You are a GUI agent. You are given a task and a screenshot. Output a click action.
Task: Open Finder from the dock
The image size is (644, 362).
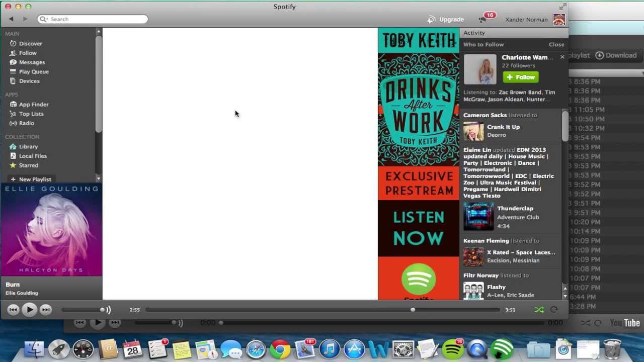click(34, 349)
